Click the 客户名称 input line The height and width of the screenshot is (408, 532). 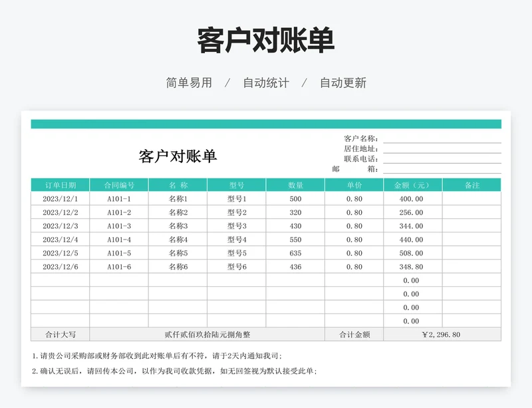[442, 138]
